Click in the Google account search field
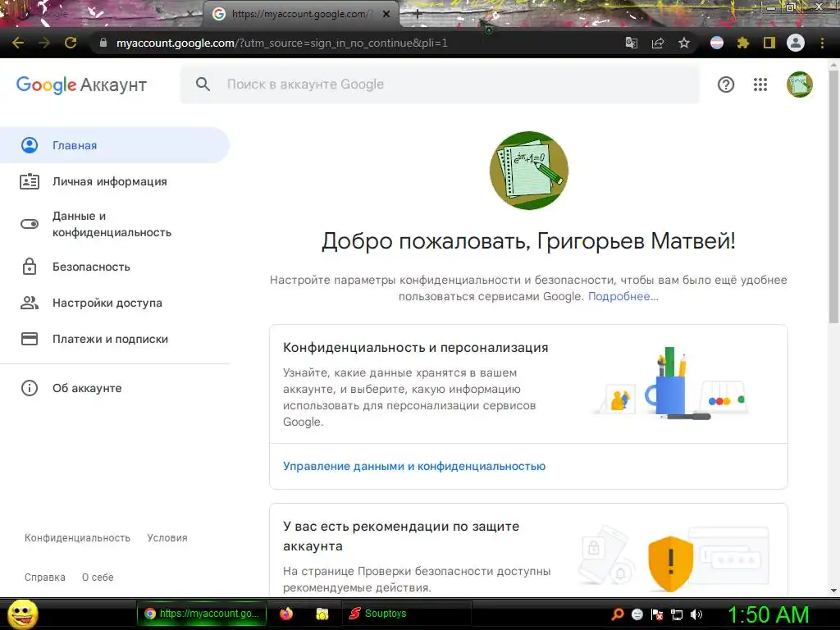 point(440,84)
